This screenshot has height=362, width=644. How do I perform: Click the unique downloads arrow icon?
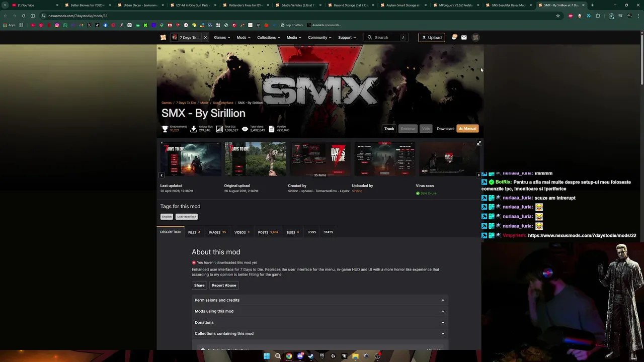click(x=194, y=129)
